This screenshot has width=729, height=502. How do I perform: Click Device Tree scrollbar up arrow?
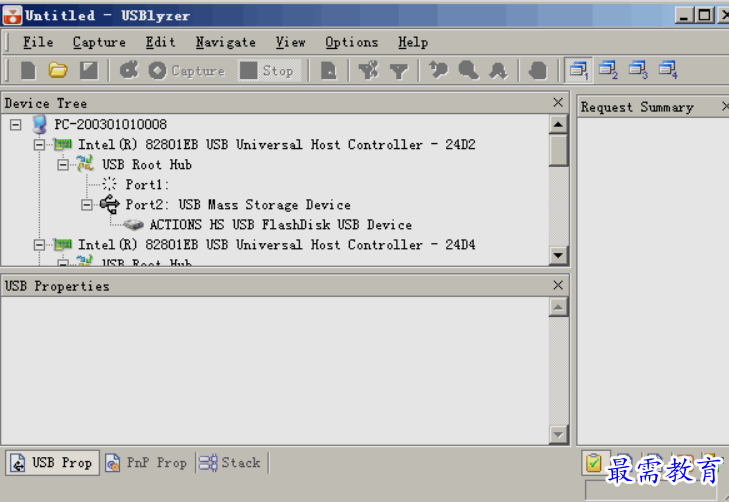tap(558, 125)
